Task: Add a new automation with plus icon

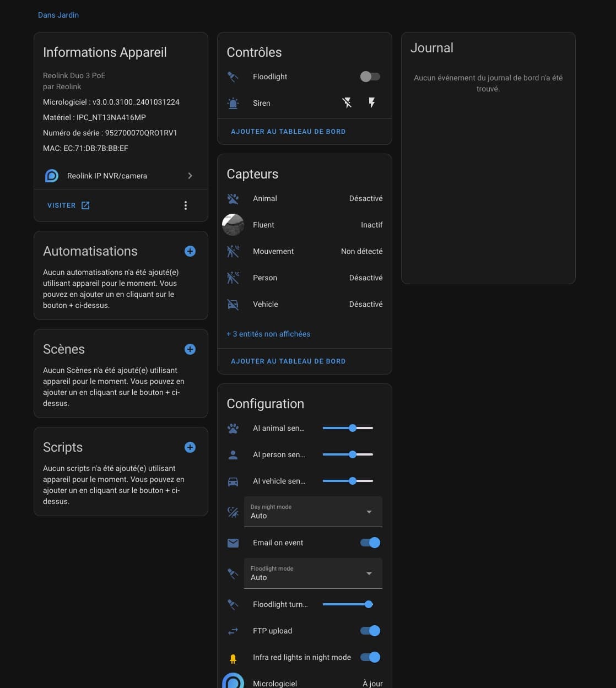Action: point(190,251)
